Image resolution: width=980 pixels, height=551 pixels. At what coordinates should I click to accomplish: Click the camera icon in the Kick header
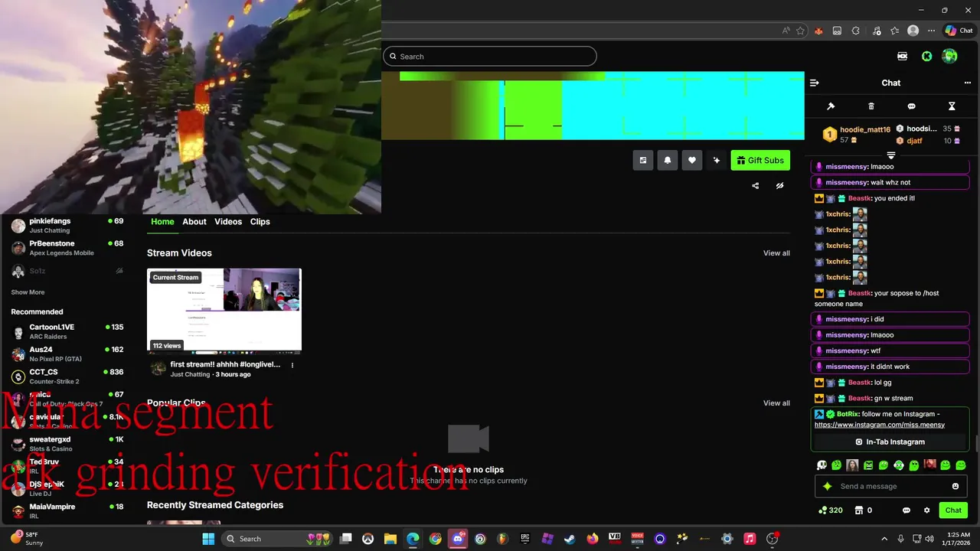pos(902,56)
